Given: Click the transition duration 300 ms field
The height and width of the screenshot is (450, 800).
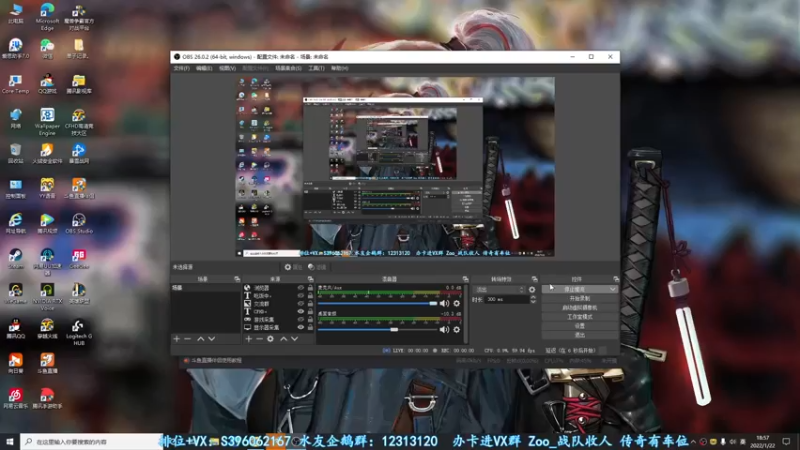Looking at the screenshot, I should point(507,299).
